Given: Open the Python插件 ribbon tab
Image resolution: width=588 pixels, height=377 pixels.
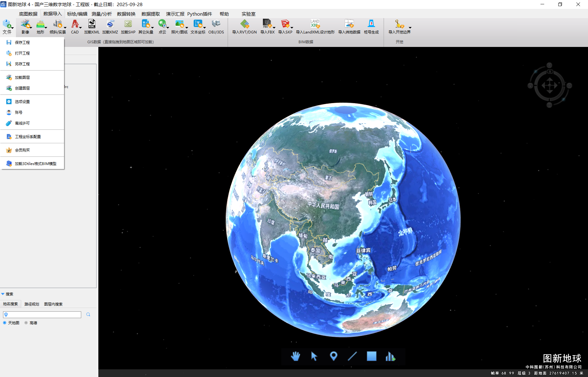Looking at the screenshot, I should (200, 14).
